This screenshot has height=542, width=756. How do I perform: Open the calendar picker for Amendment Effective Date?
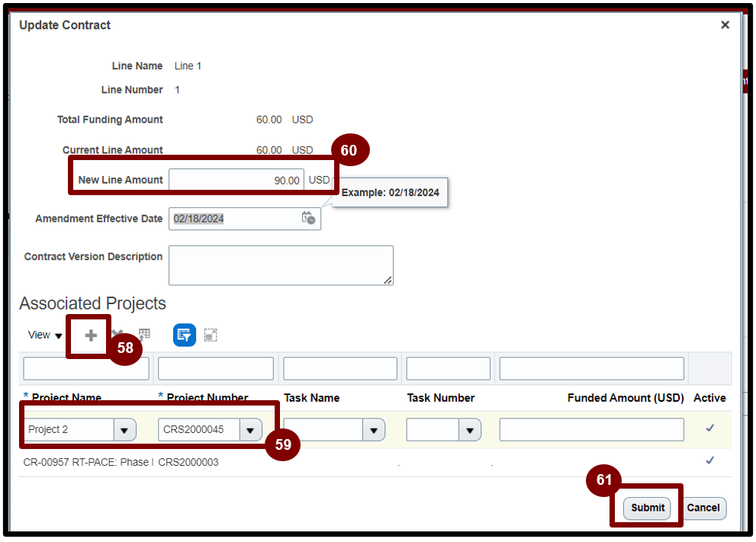[x=308, y=218]
